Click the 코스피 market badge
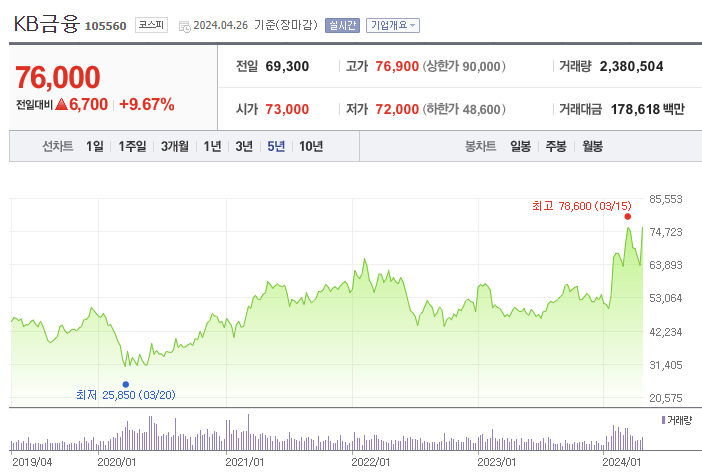The width and height of the screenshot is (702, 476). (151, 25)
